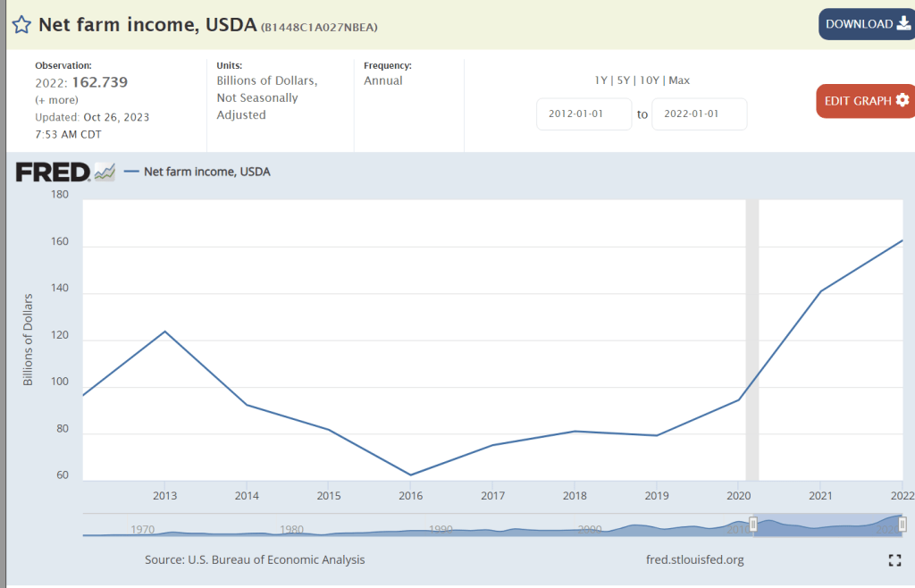This screenshot has width=915, height=588.
Task: Open the fred.stlouisfed.org link
Action: pyautogui.click(x=694, y=559)
